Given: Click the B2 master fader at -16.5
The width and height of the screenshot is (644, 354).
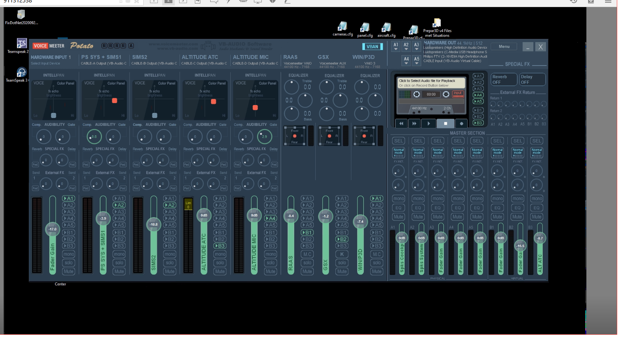Looking at the screenshot, I should tap(520, 246).
